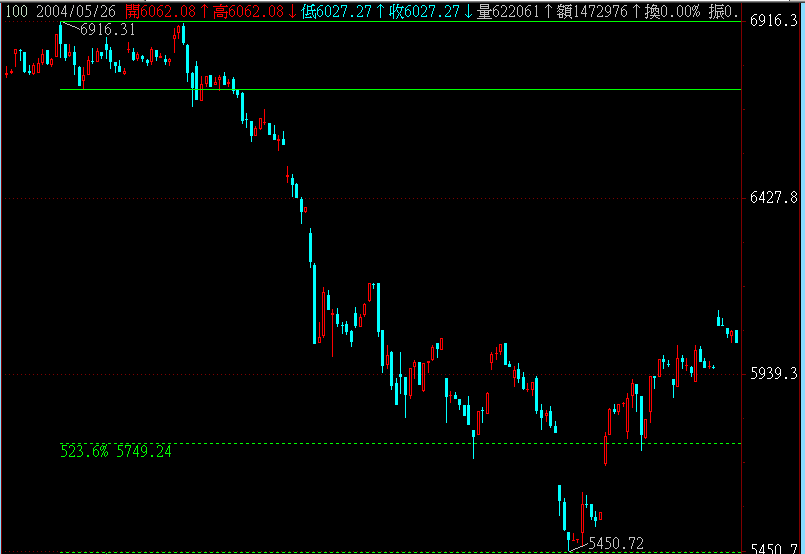The width and height of the screenshot is (805, 554).
Task: Click the 6916.3 price axis label
Action: 774,21
